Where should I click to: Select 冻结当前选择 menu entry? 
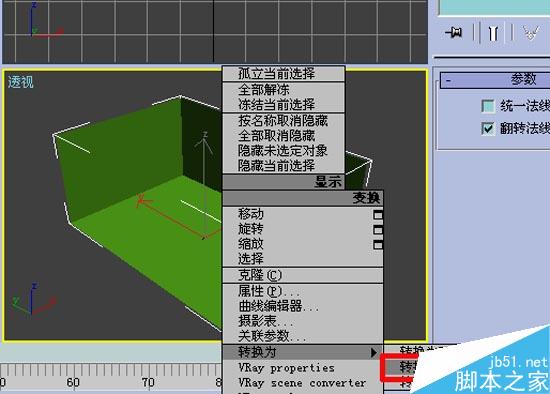(x=283, y=104)
